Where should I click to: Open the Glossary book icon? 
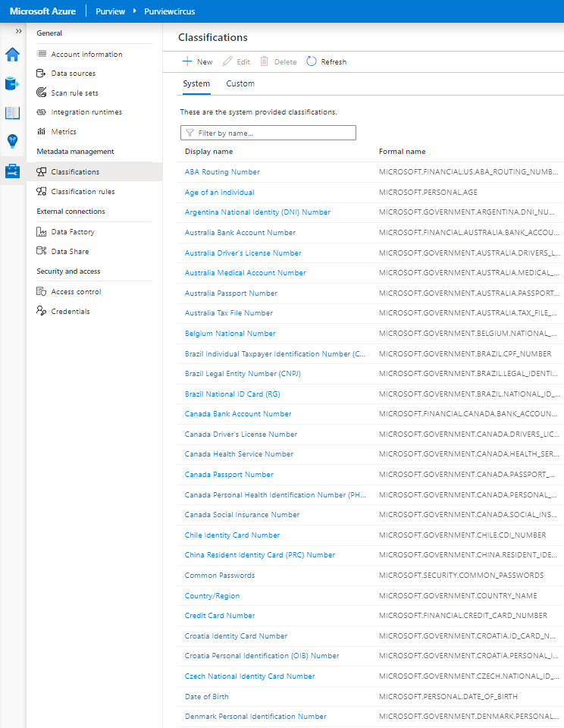coord(13,113)
